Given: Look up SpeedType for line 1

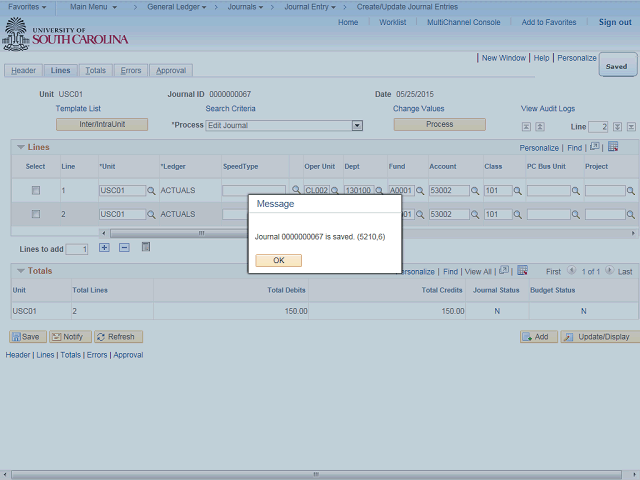Looking at the screenshot, I should [x=296, y=189].
